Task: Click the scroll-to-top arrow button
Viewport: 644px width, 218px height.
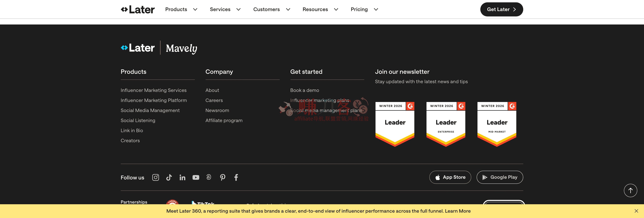Action: 630,190
